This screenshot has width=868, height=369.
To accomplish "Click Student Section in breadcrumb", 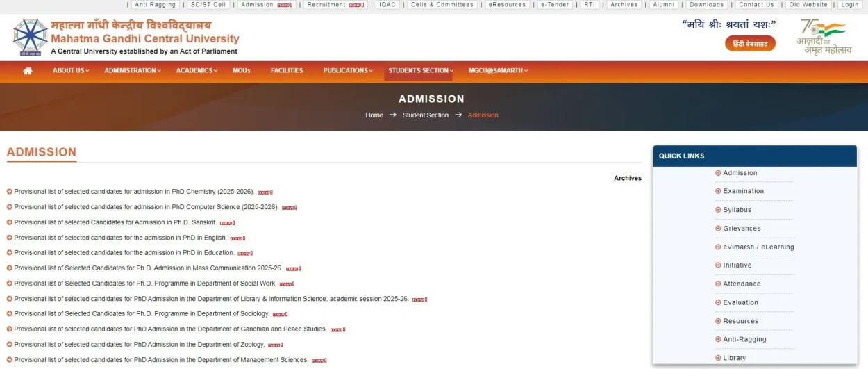I will (x=426, y=115).
